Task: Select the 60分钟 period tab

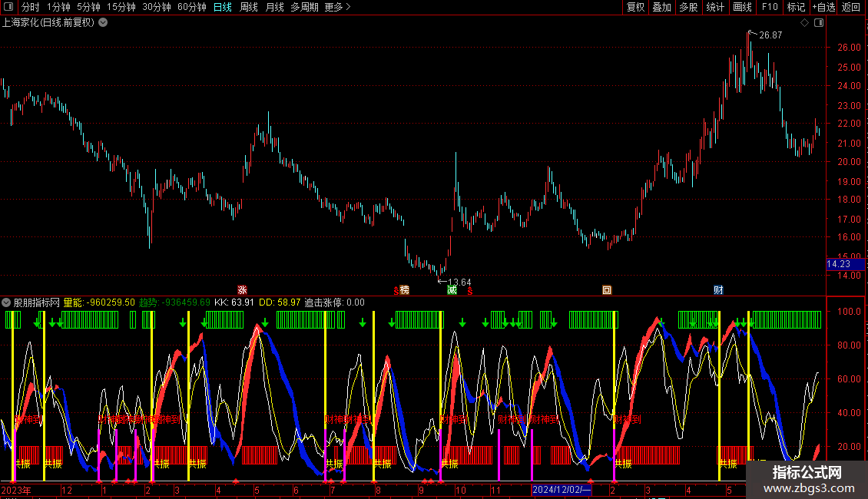Action: 192,7
